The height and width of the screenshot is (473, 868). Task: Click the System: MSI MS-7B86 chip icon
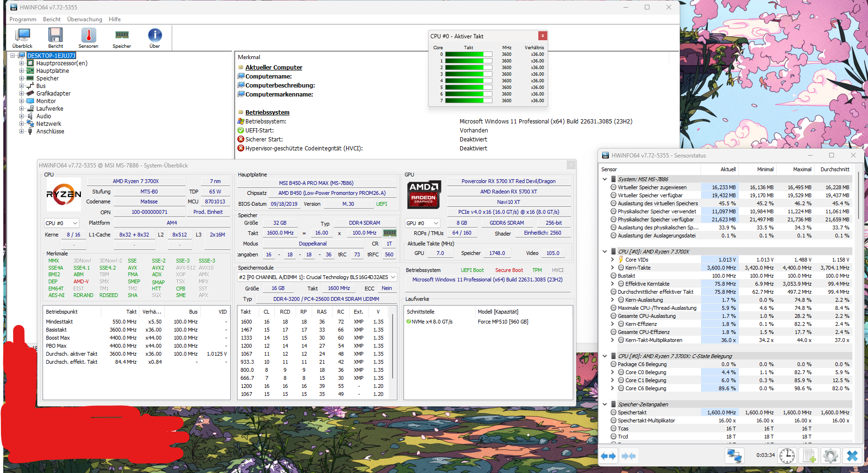[613, 179]
